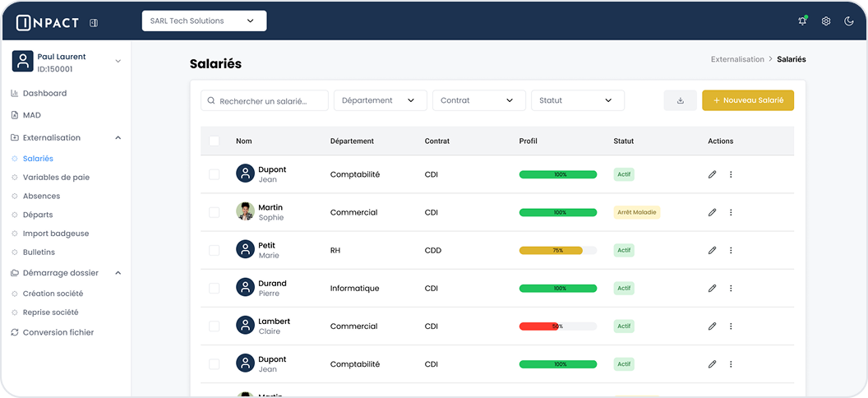
Task: Click Lambert Claire's avatar icon
Action: (x=245, y=325)
